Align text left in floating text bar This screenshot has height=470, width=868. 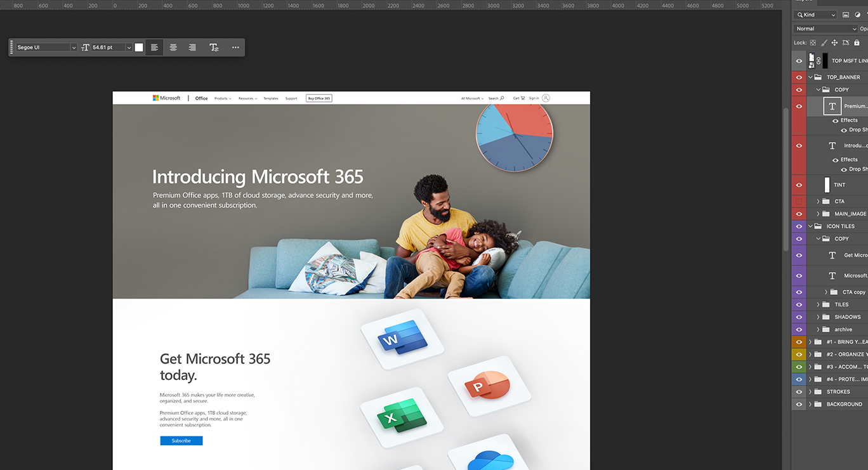click(154, 48)
